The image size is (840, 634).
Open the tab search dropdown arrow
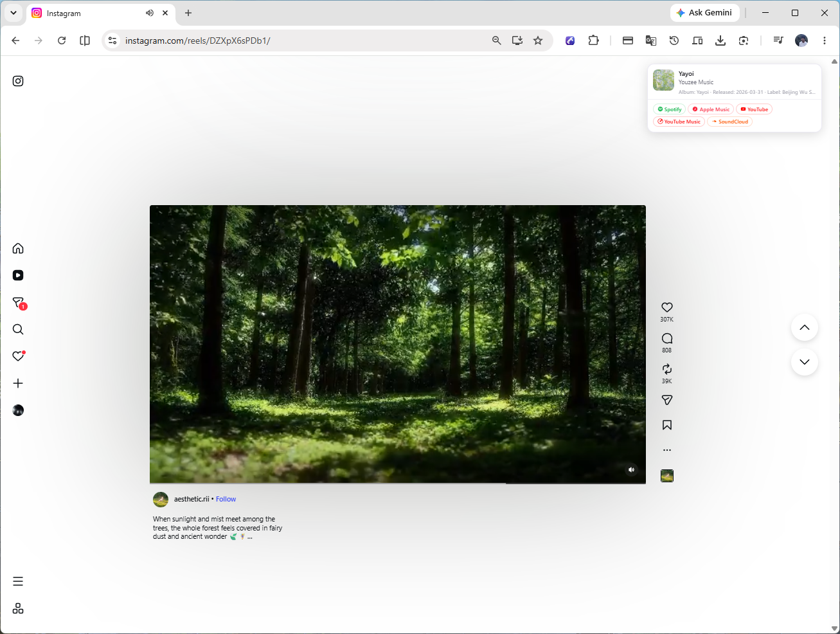(x=13, y=13)
